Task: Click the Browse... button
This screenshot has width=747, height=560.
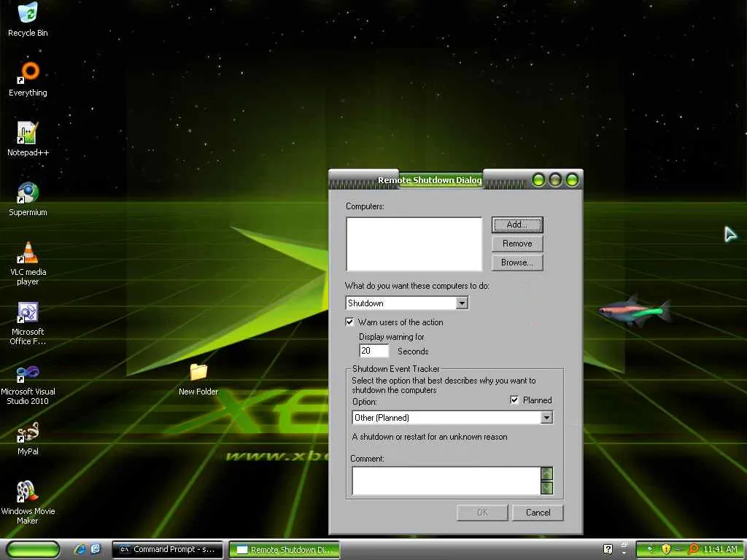Action: (x=517, y=262)
